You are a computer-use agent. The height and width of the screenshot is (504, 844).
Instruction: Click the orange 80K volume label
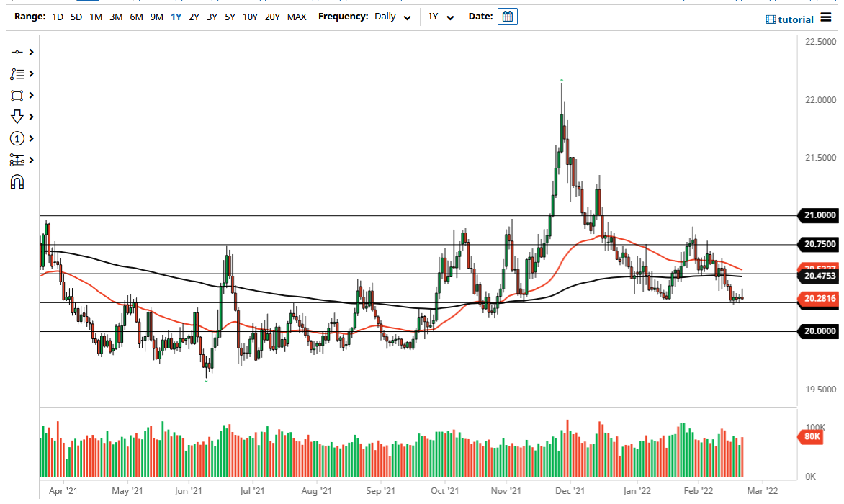point(809,437)
